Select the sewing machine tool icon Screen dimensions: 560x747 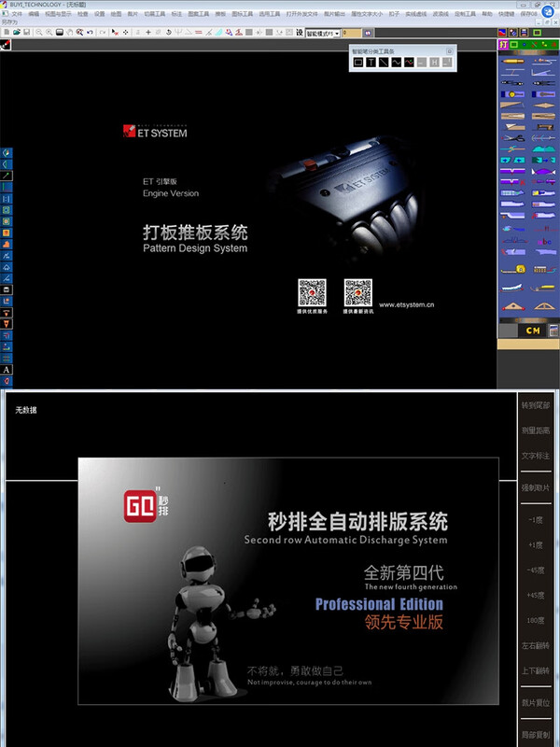543,127
